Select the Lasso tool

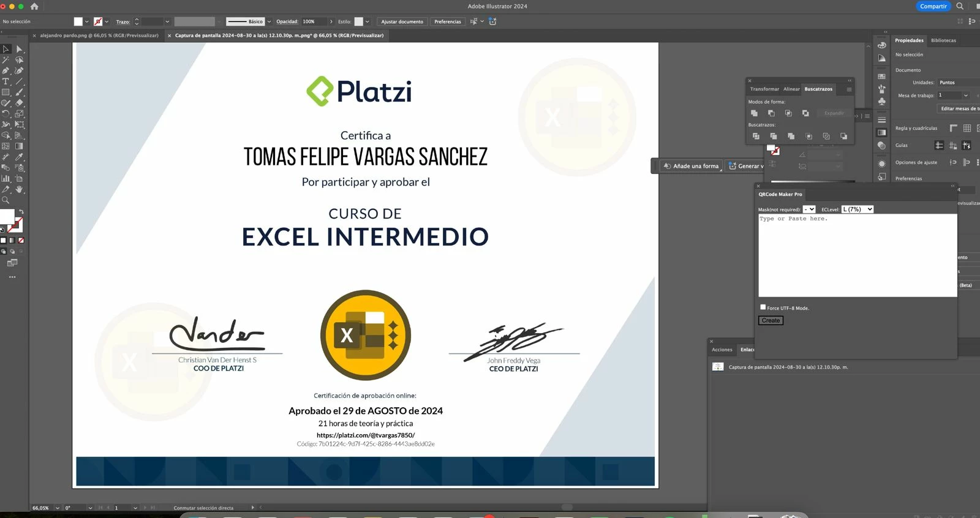(x=19, y=60)
